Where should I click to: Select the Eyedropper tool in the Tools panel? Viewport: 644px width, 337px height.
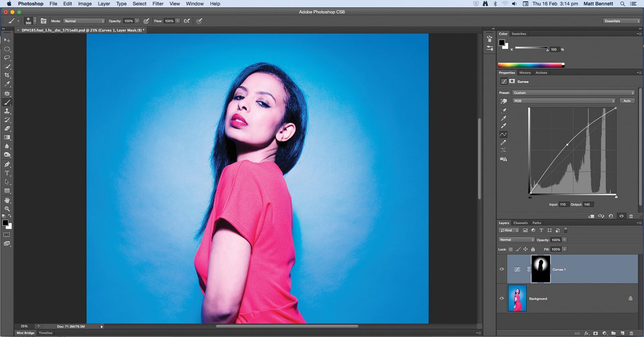click(x=7, y=84)
